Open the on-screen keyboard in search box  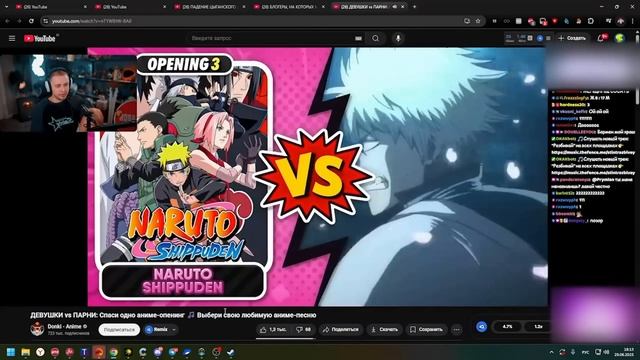coord(358,38)
